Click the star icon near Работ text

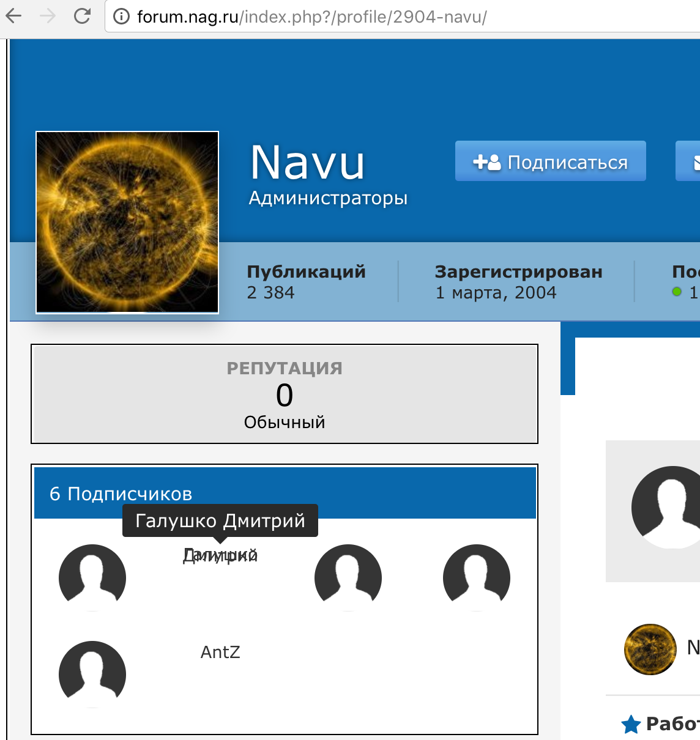[x=631, y=724]
